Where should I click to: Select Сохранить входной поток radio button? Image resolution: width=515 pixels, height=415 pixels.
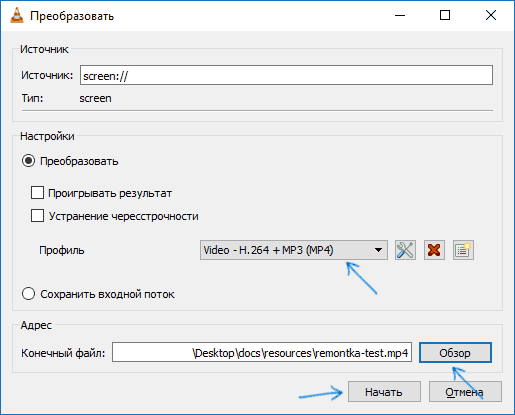click(28, 294)
